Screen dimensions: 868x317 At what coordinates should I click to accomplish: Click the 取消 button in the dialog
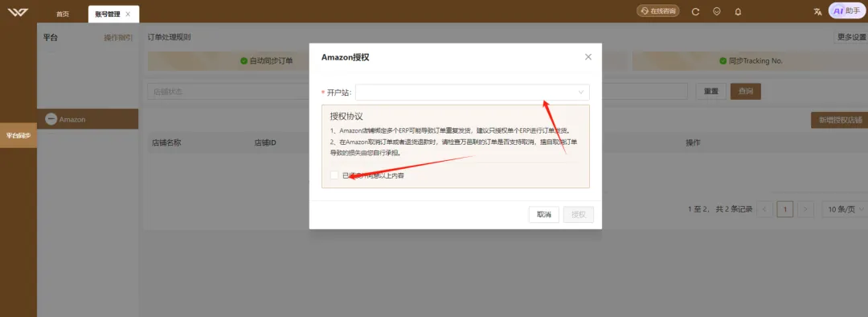tap(543, 215)
